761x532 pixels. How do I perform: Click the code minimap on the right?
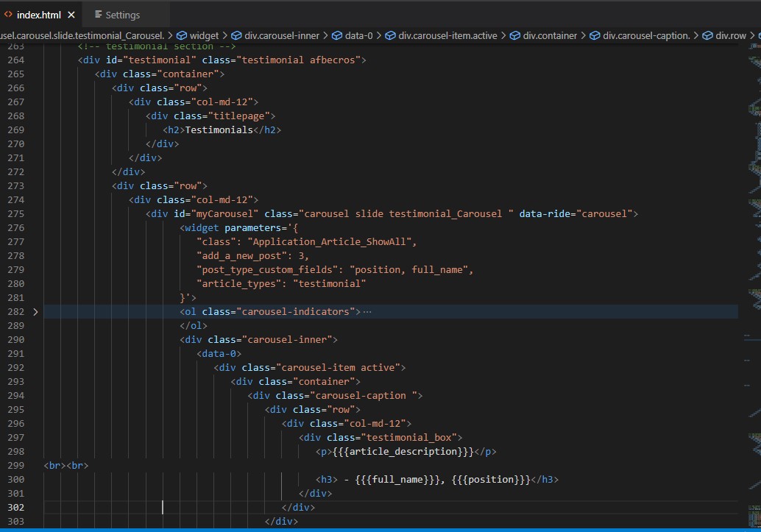click(x=754, y=286)
